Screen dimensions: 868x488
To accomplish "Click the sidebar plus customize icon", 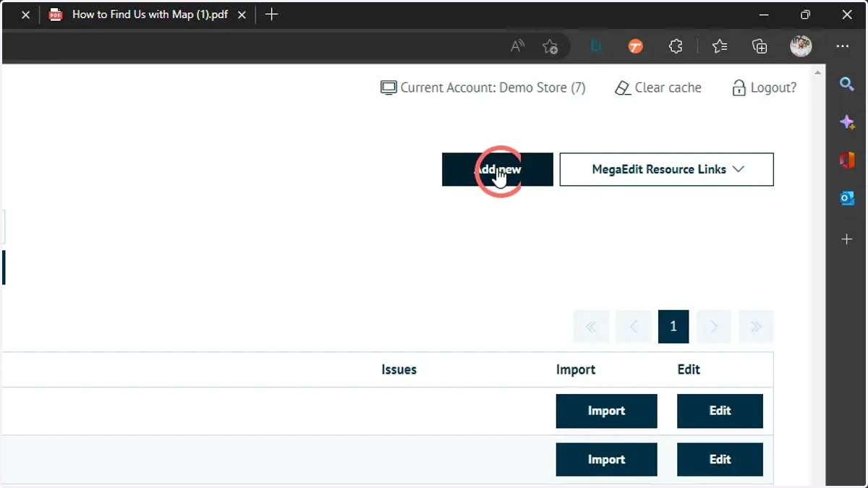I will [x=847, y=239].
